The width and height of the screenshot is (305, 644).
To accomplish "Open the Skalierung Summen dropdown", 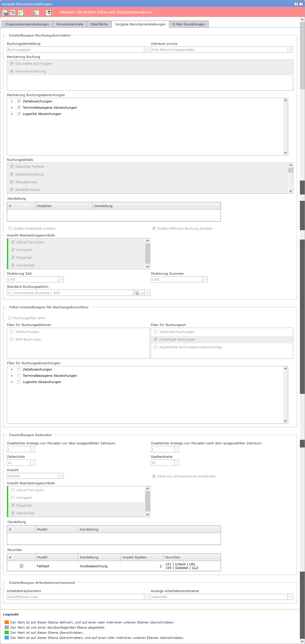I will (205, 280).
